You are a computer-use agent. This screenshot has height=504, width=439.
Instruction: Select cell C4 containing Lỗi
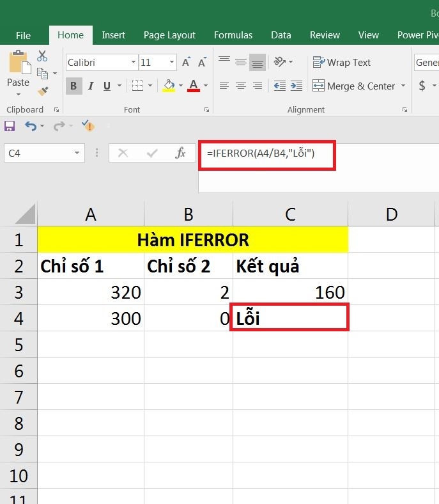tap(290, 319)
